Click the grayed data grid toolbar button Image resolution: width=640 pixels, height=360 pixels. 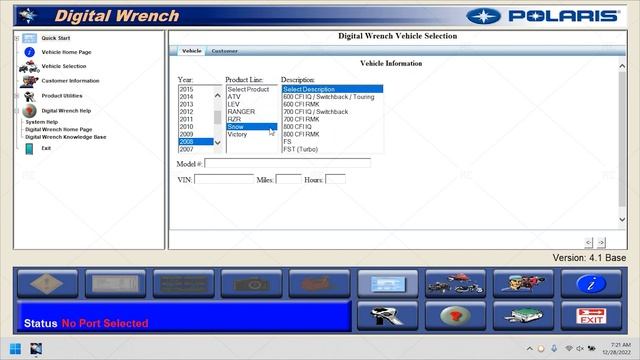[183, 283]
